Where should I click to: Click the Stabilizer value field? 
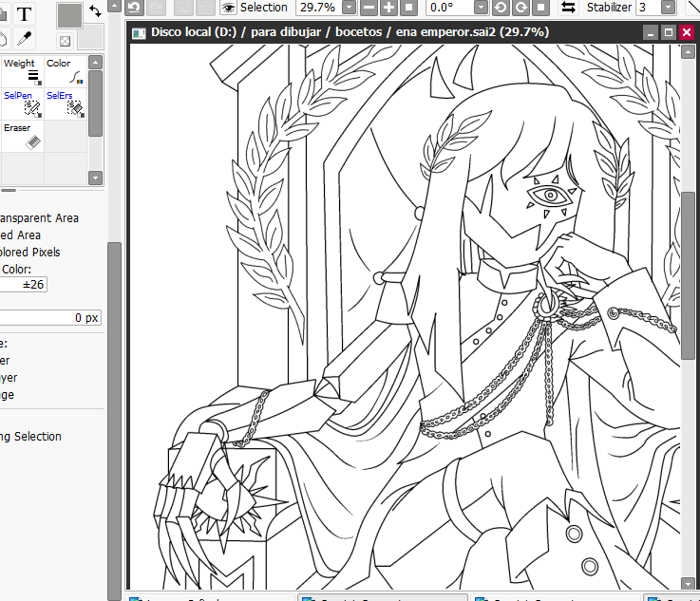point(649,8)
